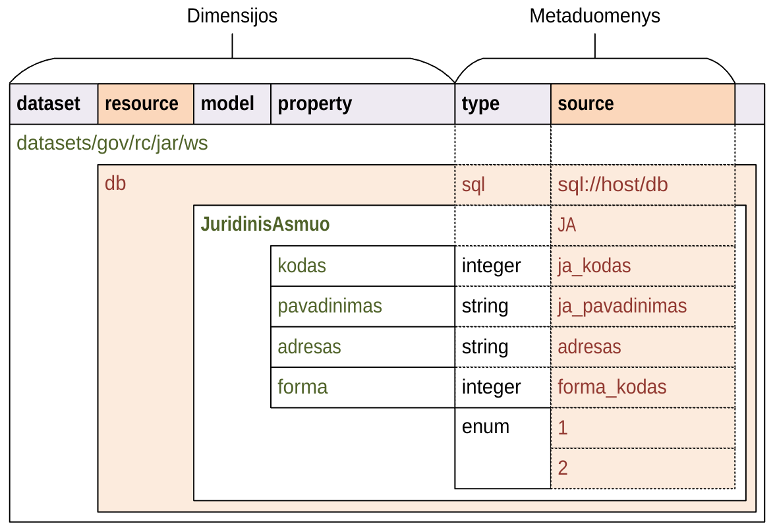Select the db resource row
Screen dimensions: 775x532
click(115, 183)
